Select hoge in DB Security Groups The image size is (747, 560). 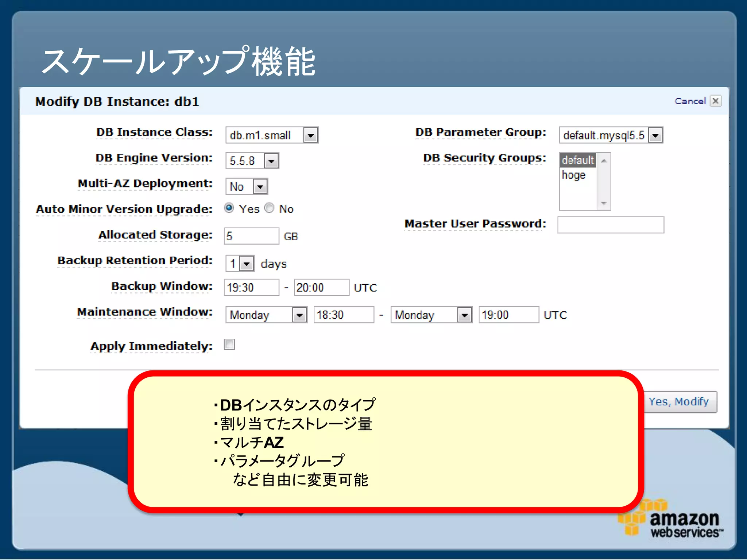pos(574,175)
